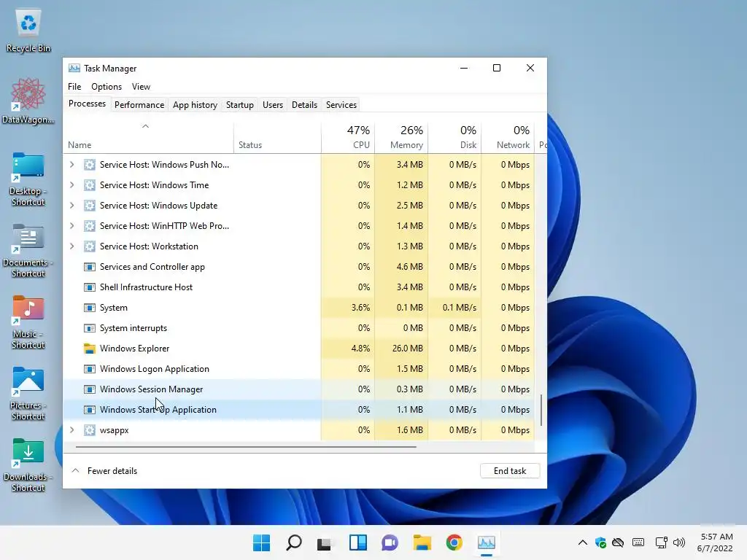Click the horizontal scrollbar in Task Manager
The height and width of the screenshot is (560, 747).
coord(246,447)
